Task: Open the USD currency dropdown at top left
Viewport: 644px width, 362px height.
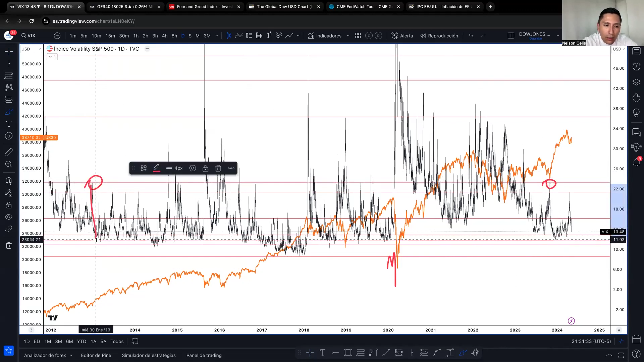Action: click(31, 49)
